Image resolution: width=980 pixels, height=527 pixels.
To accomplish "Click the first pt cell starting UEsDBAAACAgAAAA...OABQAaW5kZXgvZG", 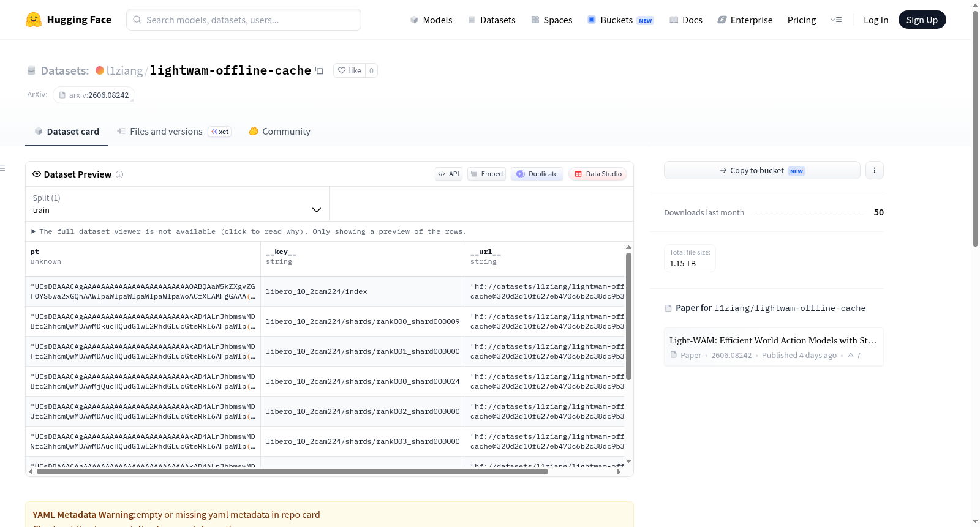I will (143, 291).
